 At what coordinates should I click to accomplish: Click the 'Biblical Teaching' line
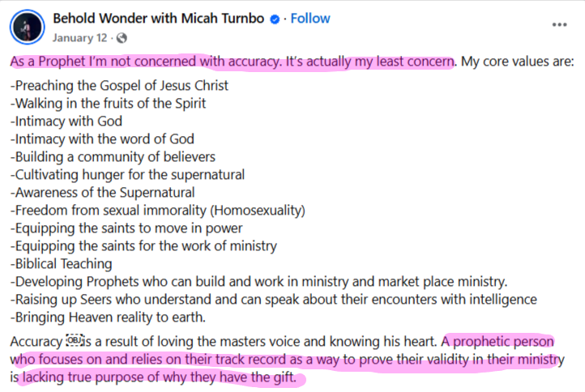point(61,264)
